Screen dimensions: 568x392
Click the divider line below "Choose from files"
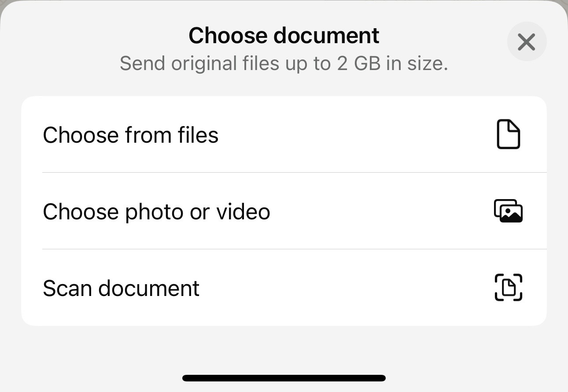(294, 173)
